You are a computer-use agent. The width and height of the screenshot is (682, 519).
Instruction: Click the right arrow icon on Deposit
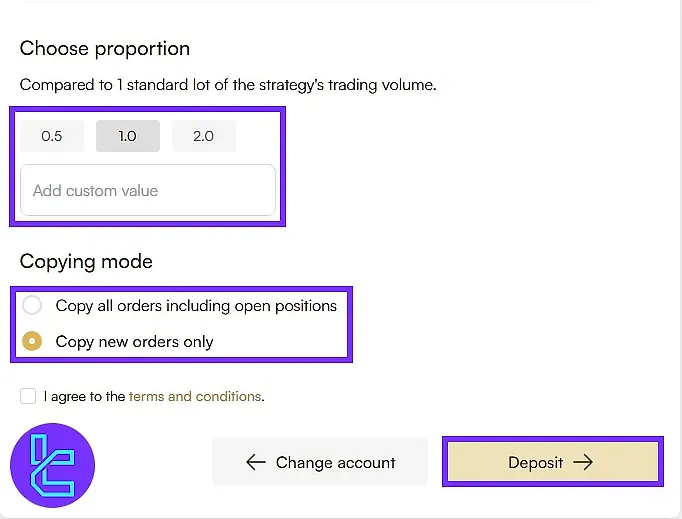point(583,462)
